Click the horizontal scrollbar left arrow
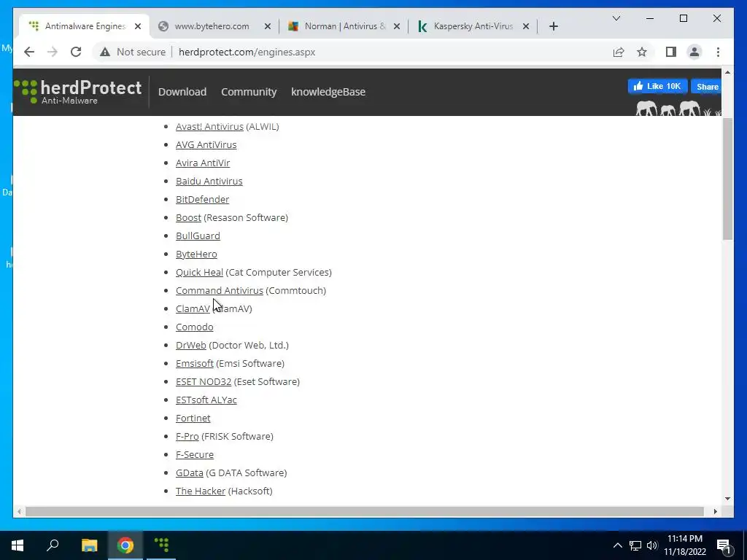 click(19, 511)
